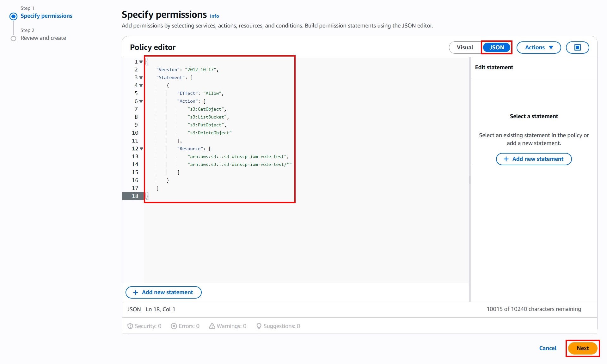The height and width of the screenshot is (364, 607).
Task: Click the Errors circle-x icon
Action: coord(174,326)
